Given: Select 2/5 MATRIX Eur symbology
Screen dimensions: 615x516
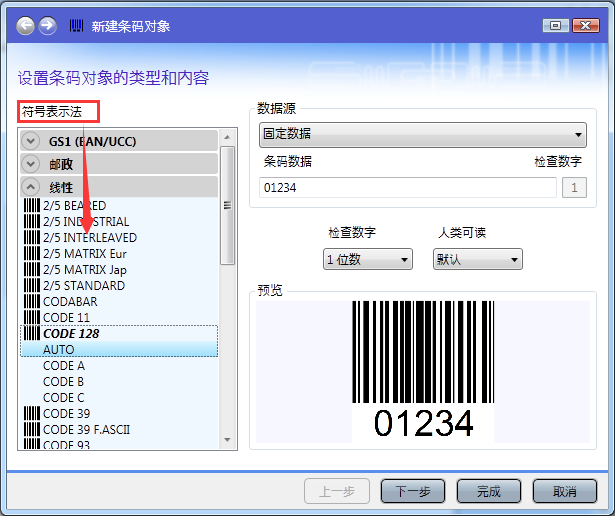Looking at the screenshot, I should coord(85,254).
